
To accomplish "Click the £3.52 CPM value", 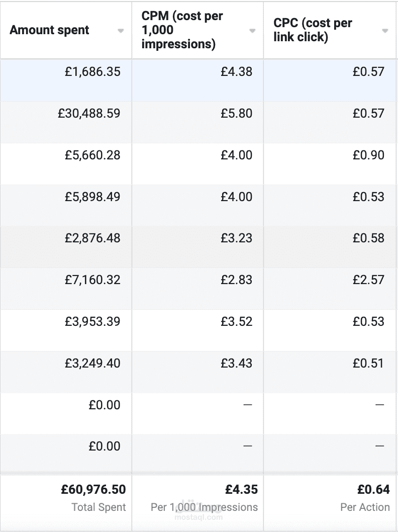I will [x=236, y=322].
